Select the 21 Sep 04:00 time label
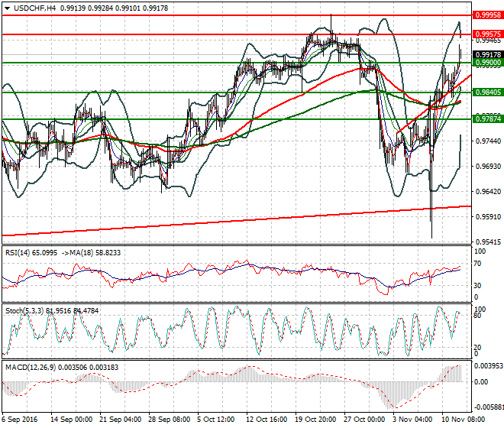 click(120, 420)
